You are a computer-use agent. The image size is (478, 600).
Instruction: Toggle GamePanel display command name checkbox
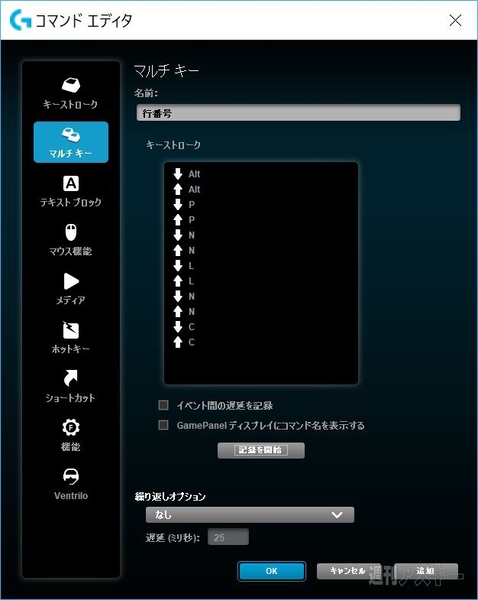point(163,425)
